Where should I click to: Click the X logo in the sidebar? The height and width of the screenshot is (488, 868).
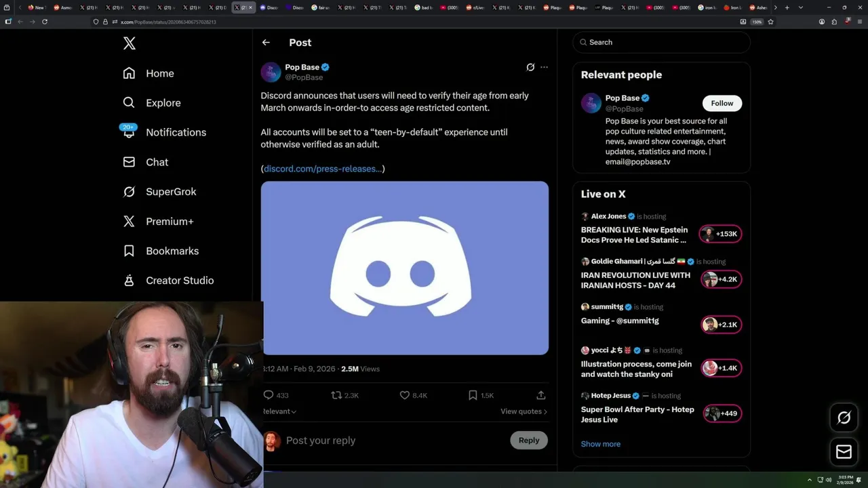130,43
